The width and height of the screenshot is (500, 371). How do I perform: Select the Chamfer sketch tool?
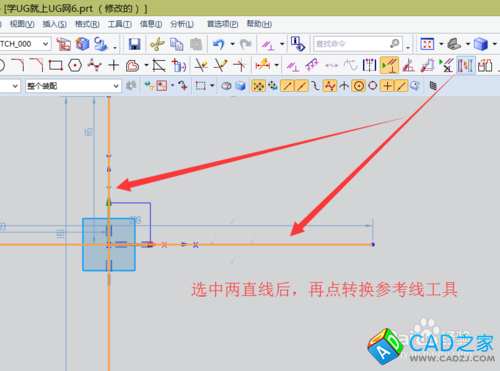point(37,65)
